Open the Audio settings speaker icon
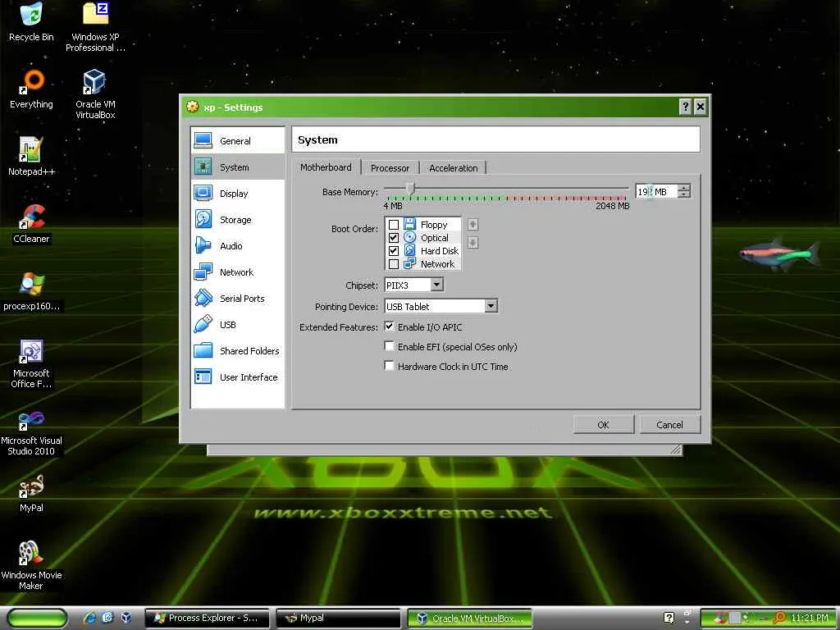Image resolution: width=840 pixels, height=630 pixels. pos(203,245)
